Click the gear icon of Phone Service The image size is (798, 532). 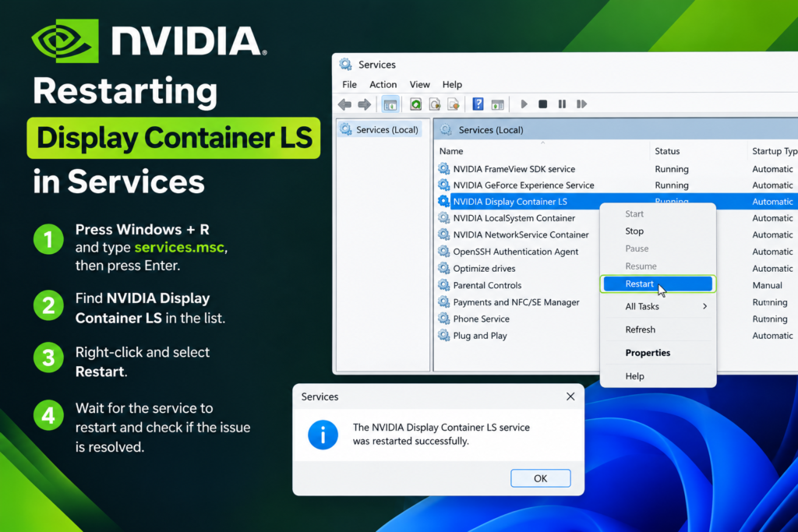tap(443, 319)
